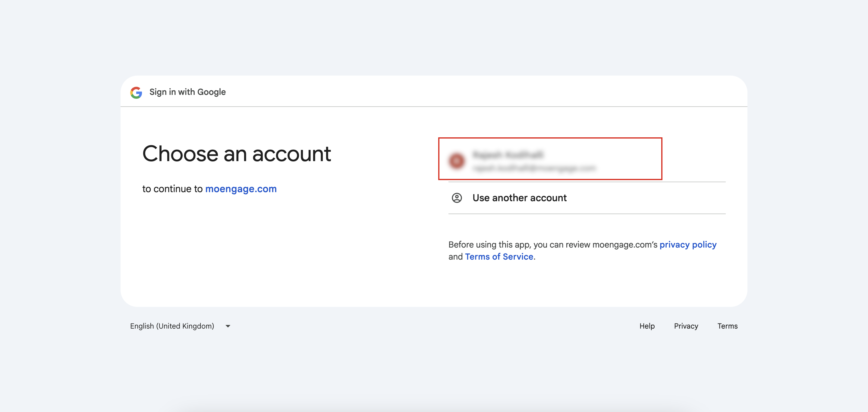Click the Sign in with Google header text
Screen dimensions: 868x412
click(x=187, y=92)
